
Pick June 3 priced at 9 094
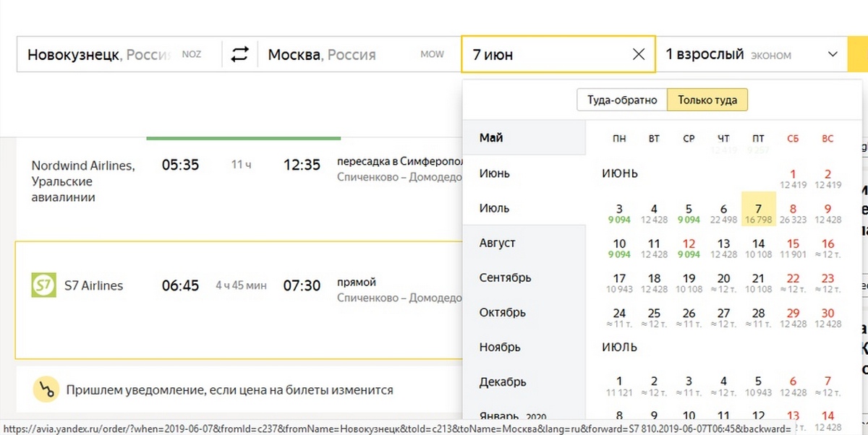[619, 214]
